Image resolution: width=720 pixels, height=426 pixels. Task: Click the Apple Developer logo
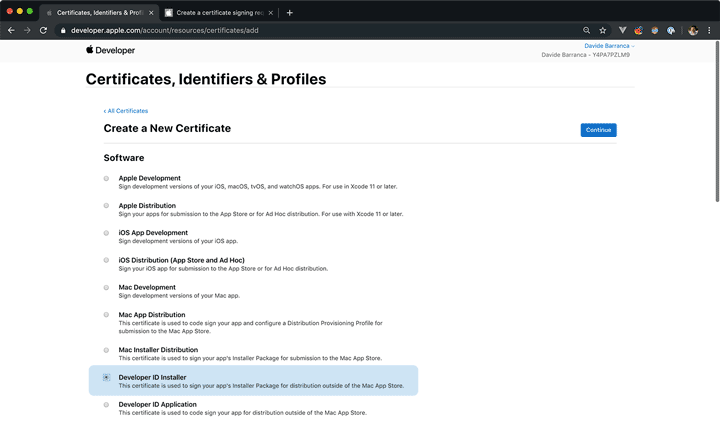click(x=110, y=50)
